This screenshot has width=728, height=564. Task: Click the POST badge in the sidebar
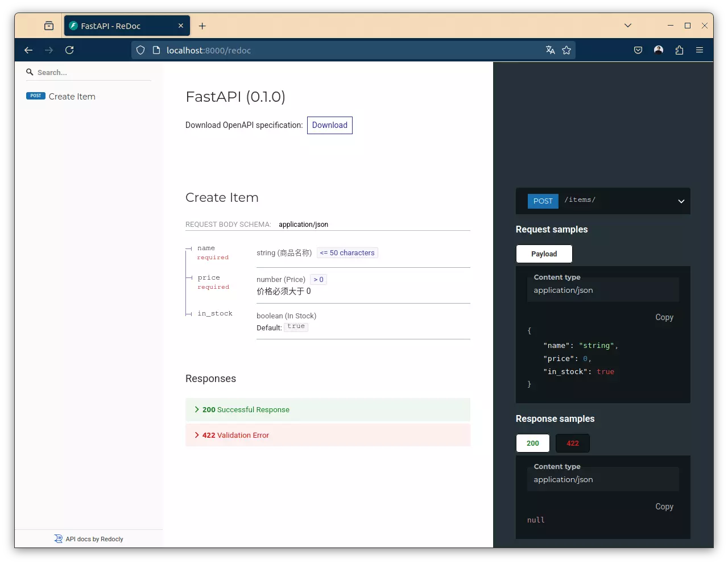click(x=36, y=96)
